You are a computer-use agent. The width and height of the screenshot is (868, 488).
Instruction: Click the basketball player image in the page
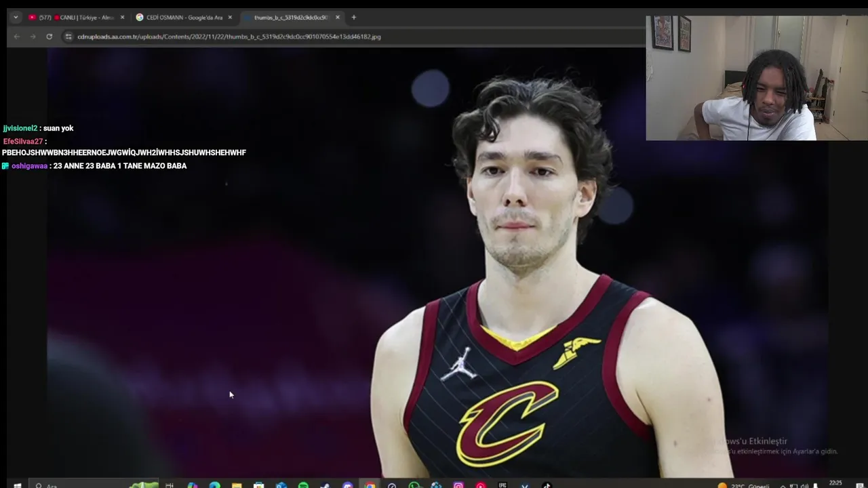(437, 264)
